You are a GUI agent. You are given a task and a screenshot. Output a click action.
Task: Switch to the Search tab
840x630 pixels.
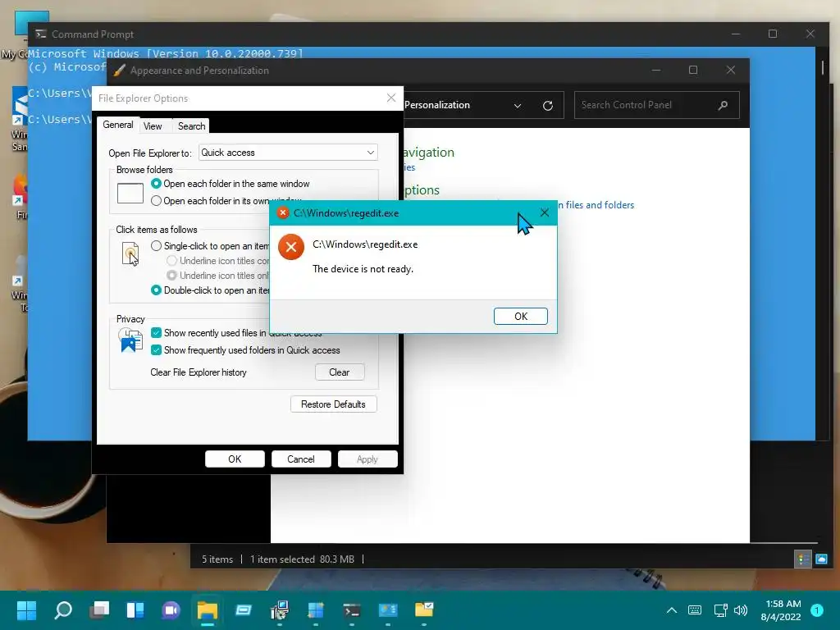191,126
